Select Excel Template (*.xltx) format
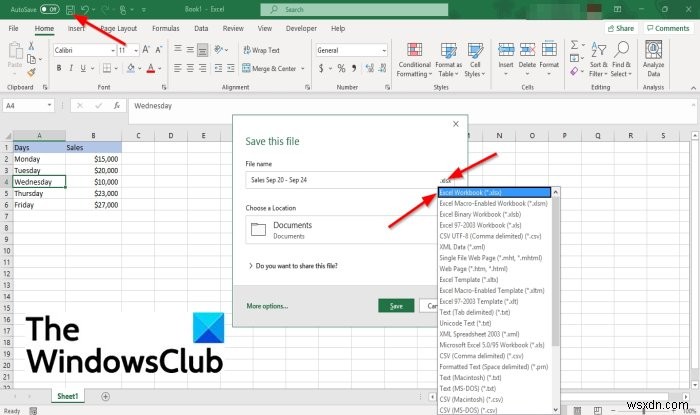This screenshot has width=700, height=415. [494, 280]
